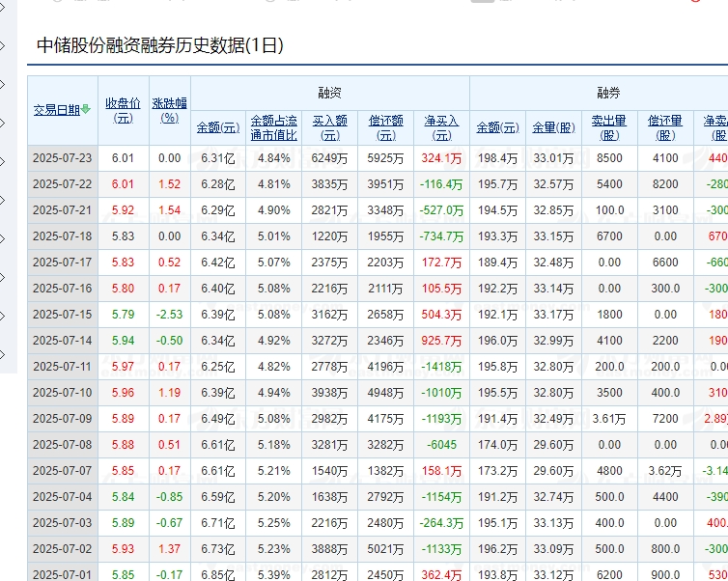Image resolution: width=728 pixels, height=581 pixels.
Task: Click the 3.61万 sell volume cell
Action: click(x=609, y=419)
